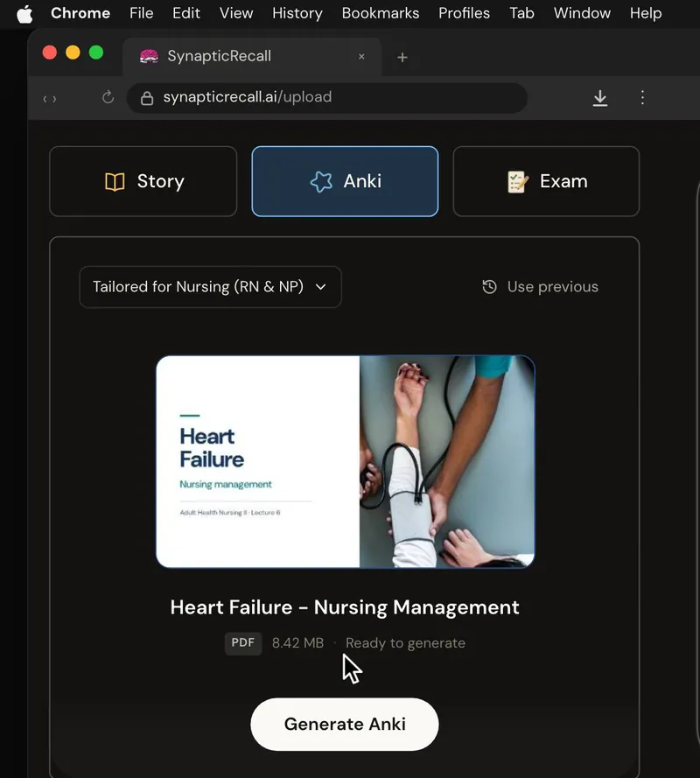The height and width of the screenshot is (778, 700).
Task: Open the Window menu
Action: click(x=582, y=13)
